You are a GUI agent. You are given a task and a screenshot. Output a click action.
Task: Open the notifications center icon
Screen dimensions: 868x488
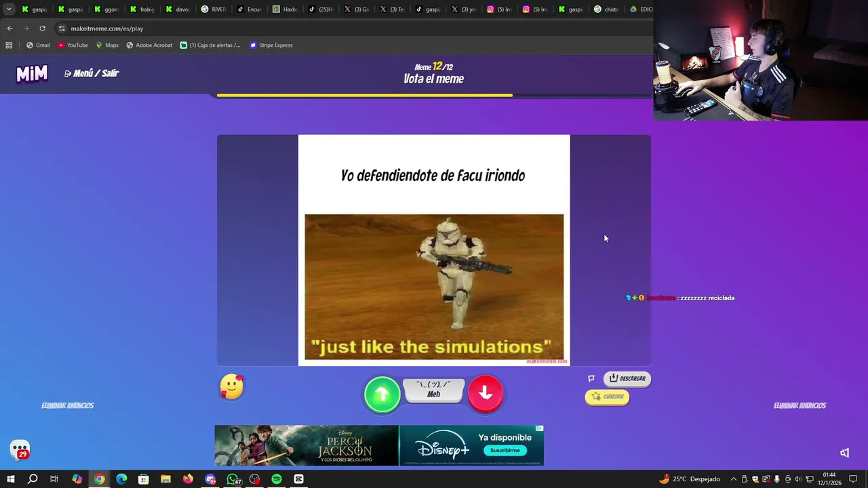[853, 479]
